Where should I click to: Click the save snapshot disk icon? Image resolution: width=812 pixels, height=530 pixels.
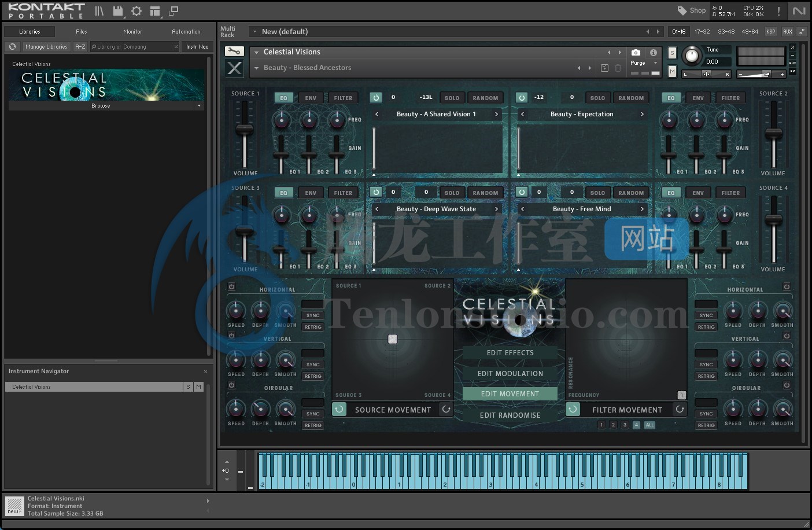604,68
